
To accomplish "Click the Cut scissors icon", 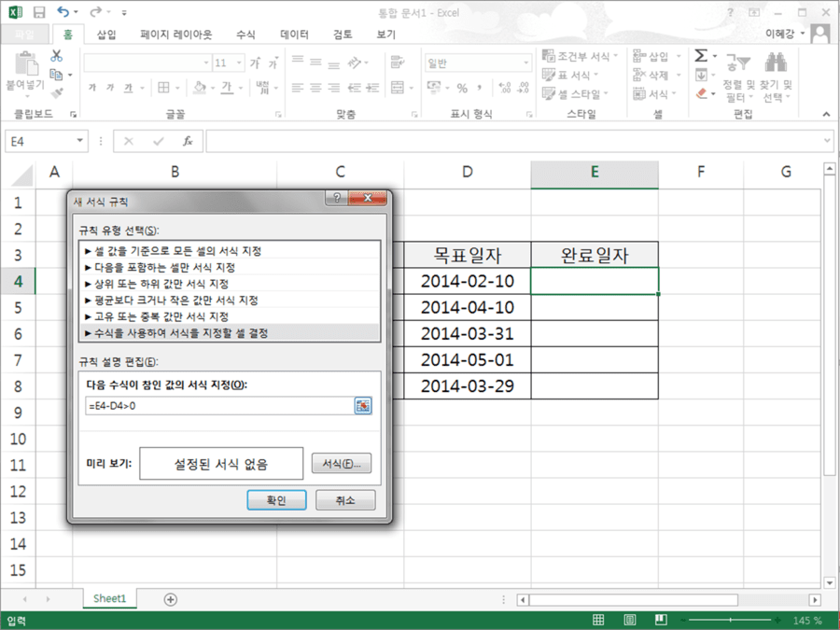I will pos(56,56).
